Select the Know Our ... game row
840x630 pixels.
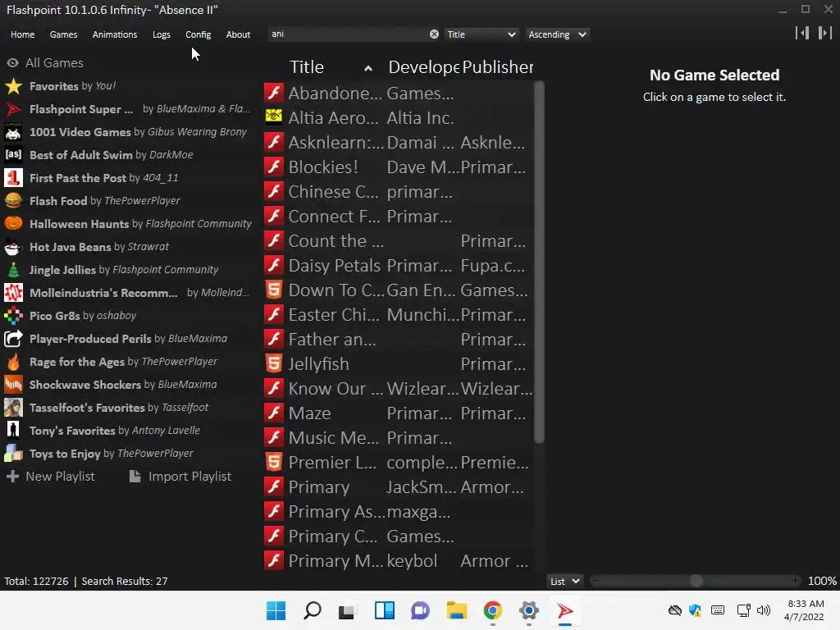click(398, 388)
